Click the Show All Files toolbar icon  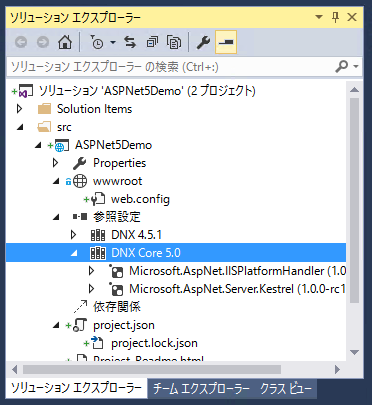click(174, 42)
